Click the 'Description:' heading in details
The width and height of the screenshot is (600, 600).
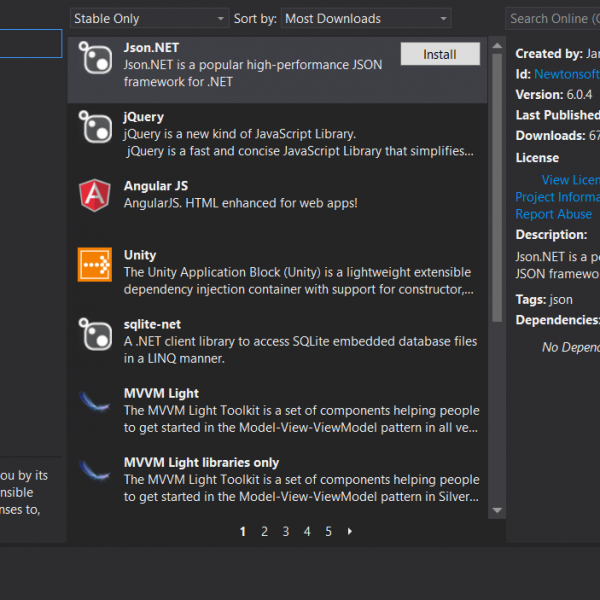point(551,235)
